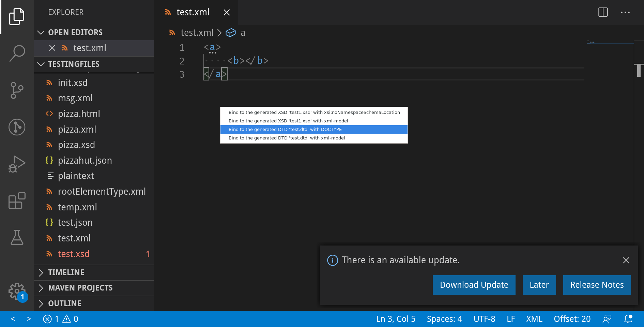Open the Explorer view in activity bar

click(17, 17)
